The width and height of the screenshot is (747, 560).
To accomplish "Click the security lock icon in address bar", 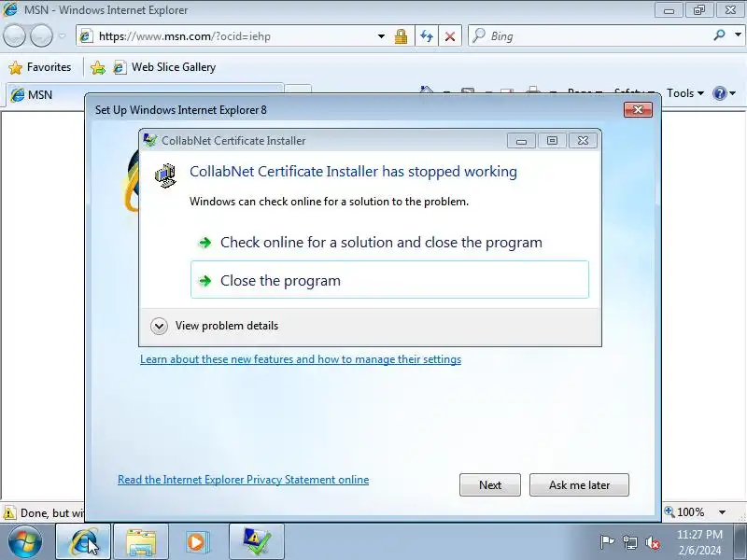I will (402, 36).
